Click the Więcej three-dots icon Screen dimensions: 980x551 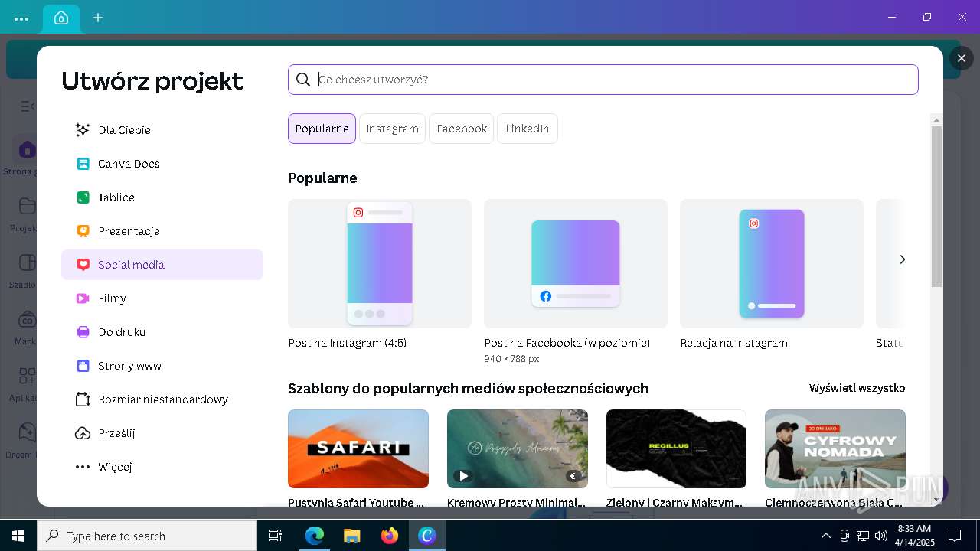click(83, 467)
